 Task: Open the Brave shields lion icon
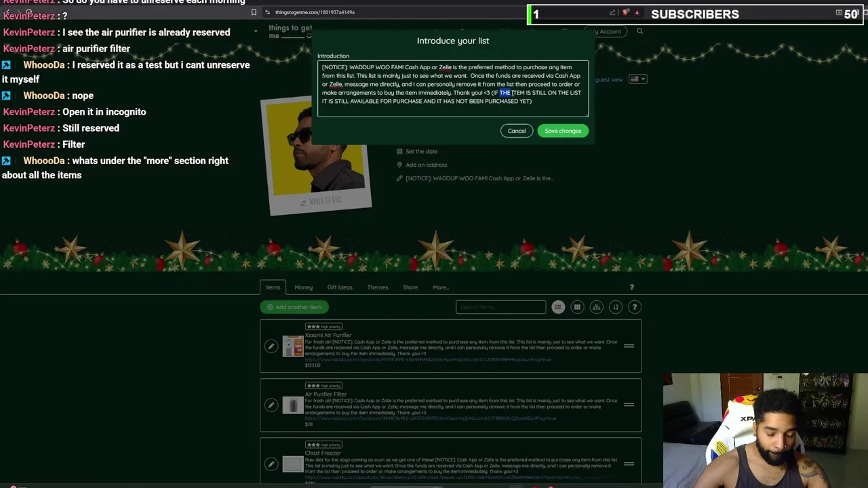(626, 13)
